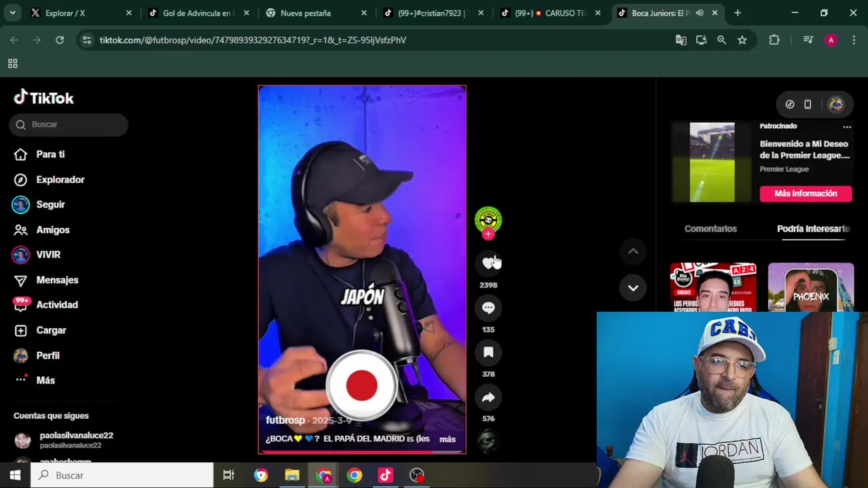The image size is (868, 488).
Task: Go back in browser history
Action: tap(14, 40)
